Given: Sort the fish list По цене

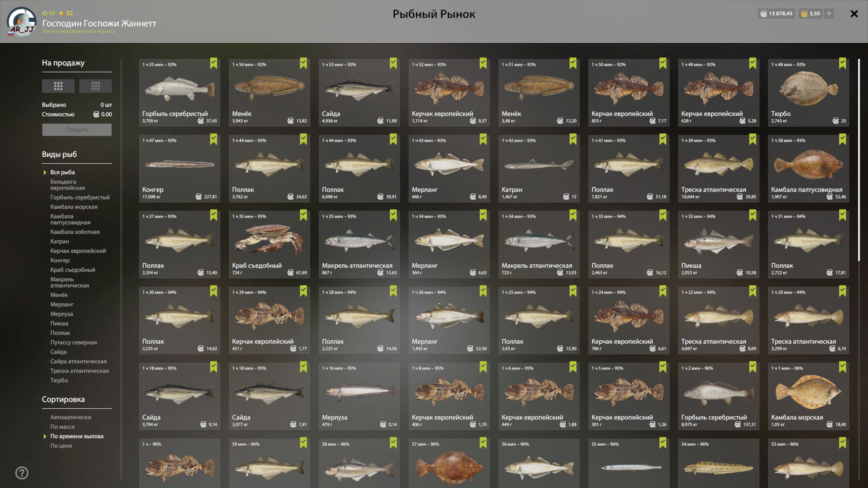Looking at the screenshot, I should (61, 446).
